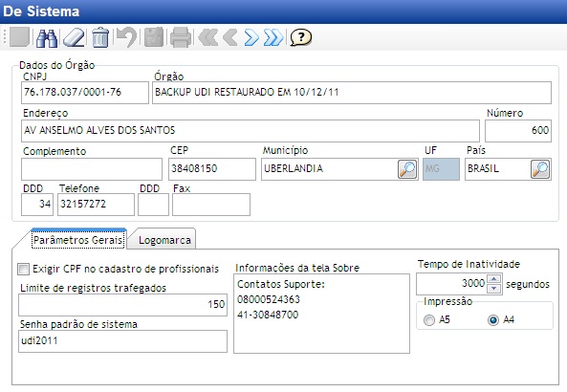Open Município lookup magnifier
This screenshot has width=567, height=392.
point(407,169)
